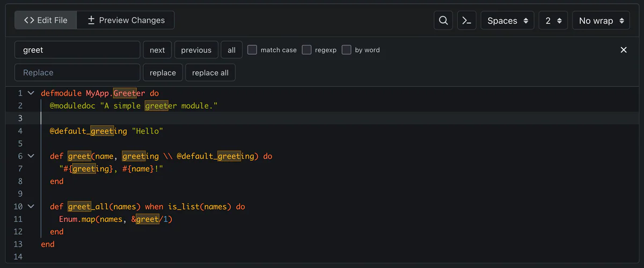Open the indent size 2 dropdown

click(x=553, y=20)
